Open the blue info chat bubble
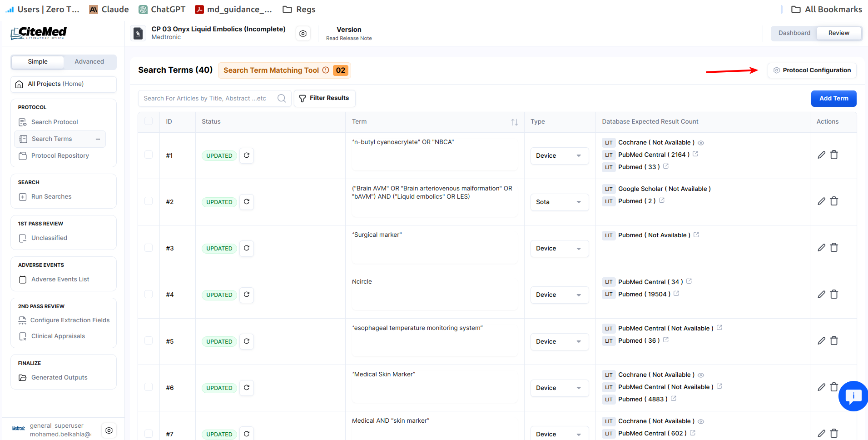The image size is (868, 440). 853,396
